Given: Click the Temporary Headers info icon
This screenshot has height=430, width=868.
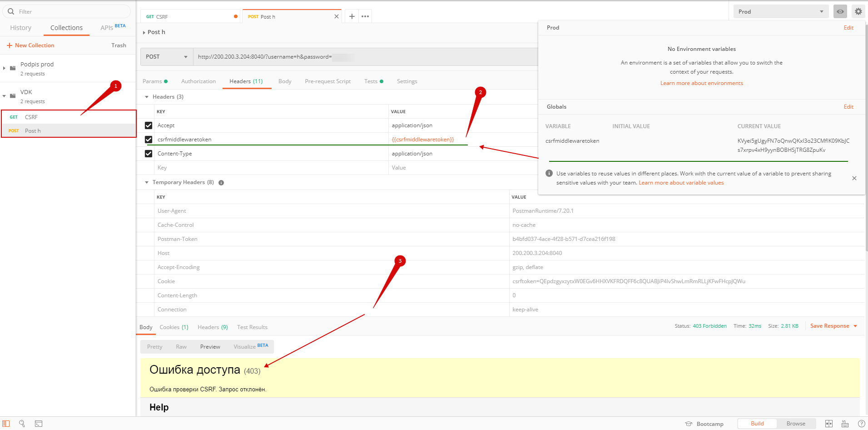Looking at the screenshot, I should tap(221, 183).
